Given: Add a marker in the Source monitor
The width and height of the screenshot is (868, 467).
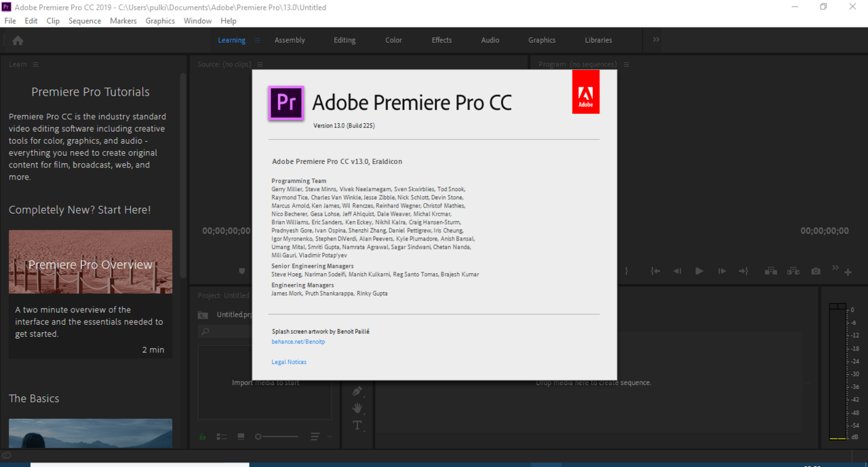Looking at the screenshot, I should [242, 271].
